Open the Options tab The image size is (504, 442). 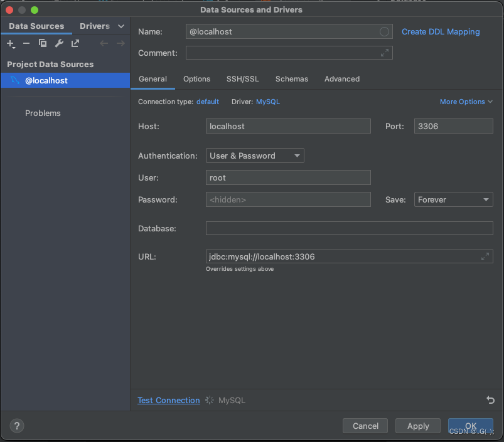click(196, 79)
